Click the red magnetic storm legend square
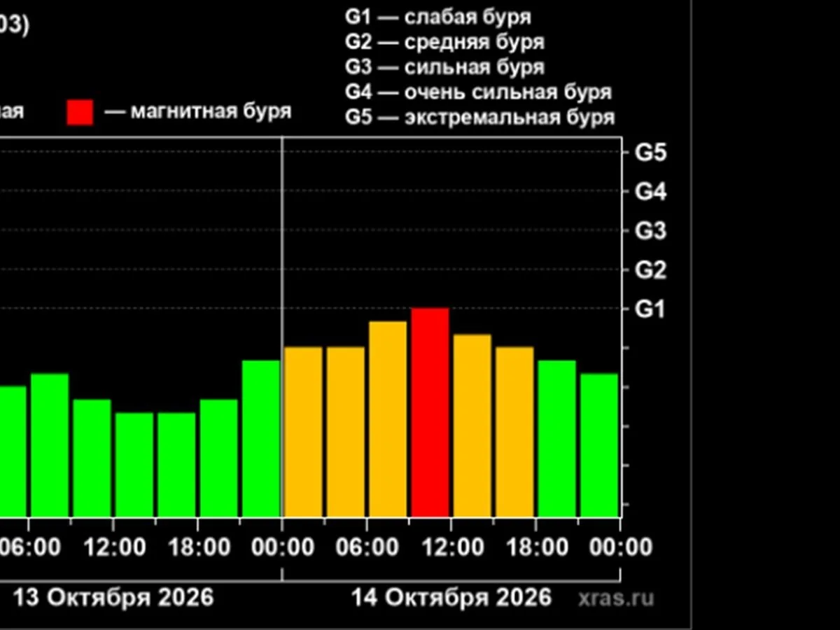 pos(80,113)
